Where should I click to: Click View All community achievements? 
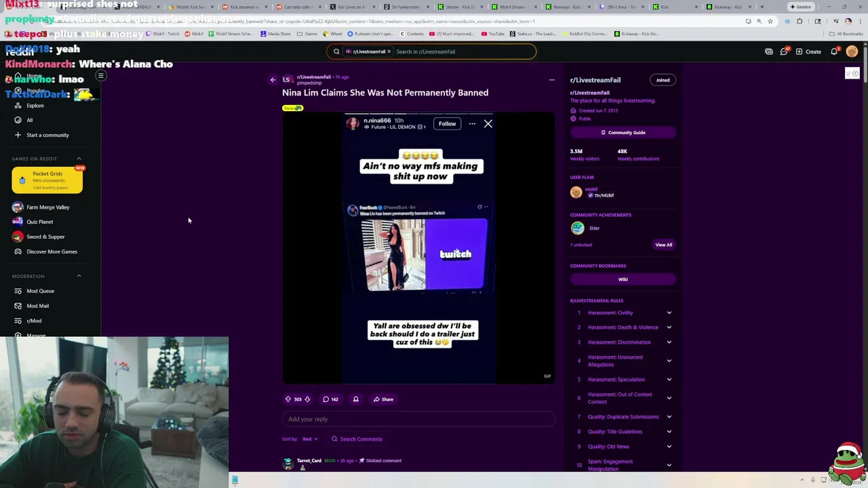(x=663, y=245)
